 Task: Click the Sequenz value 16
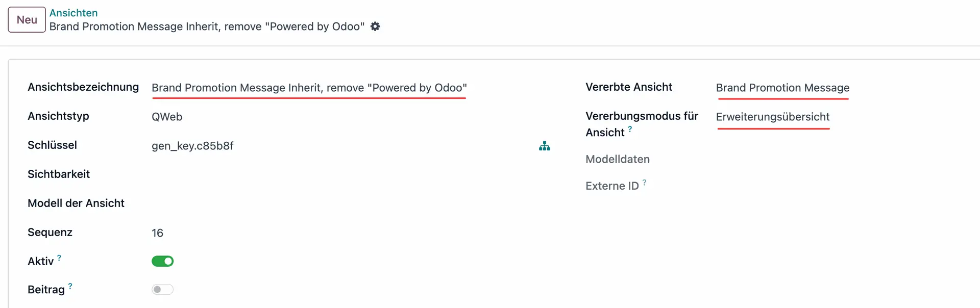157,233
